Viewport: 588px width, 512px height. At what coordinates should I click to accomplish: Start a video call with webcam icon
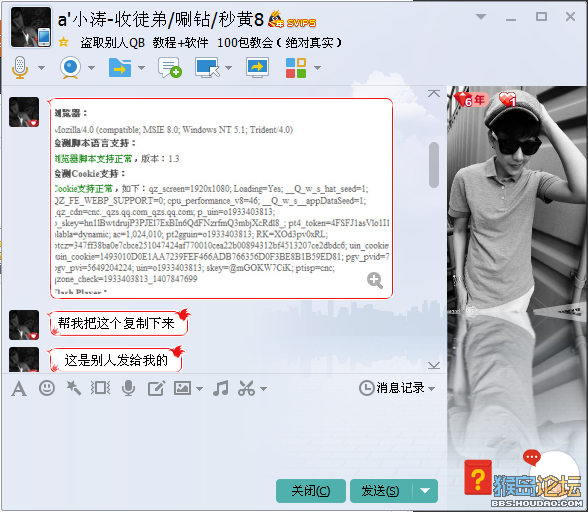tap(70, 68)
